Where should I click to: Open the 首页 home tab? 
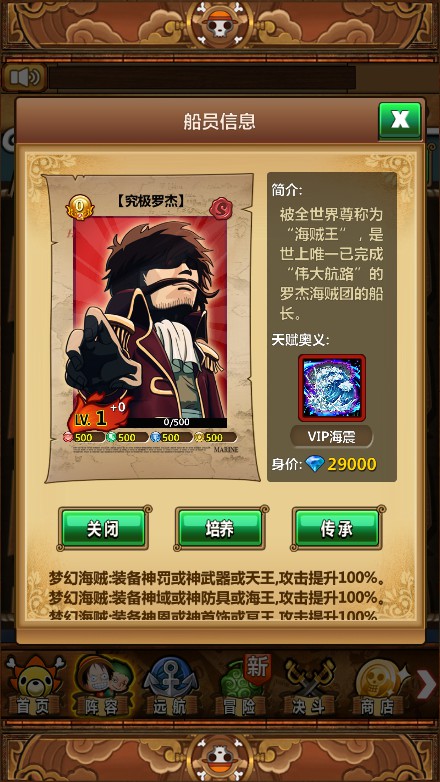pyautogui.click(x=34, y=686)
